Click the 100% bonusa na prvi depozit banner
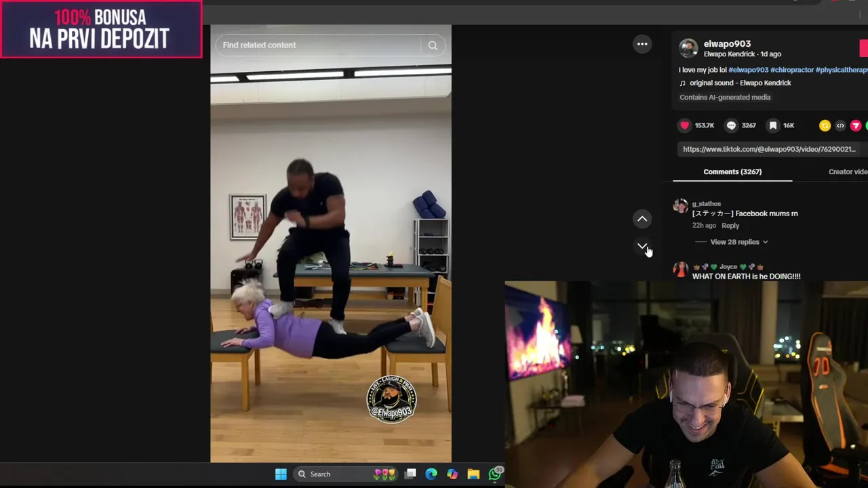This screenshot has height=488, width=868. tap(100, 29)
